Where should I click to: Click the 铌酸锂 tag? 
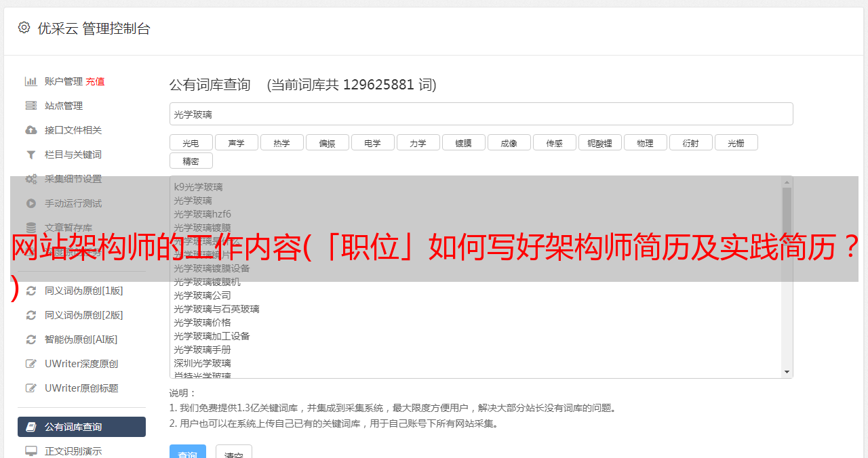[599, 142]
